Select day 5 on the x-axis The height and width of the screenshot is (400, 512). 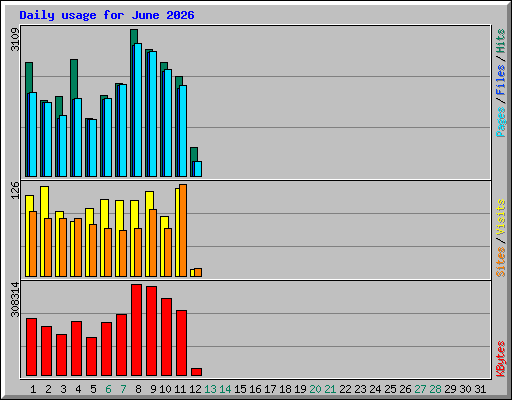tap(93, 389)
